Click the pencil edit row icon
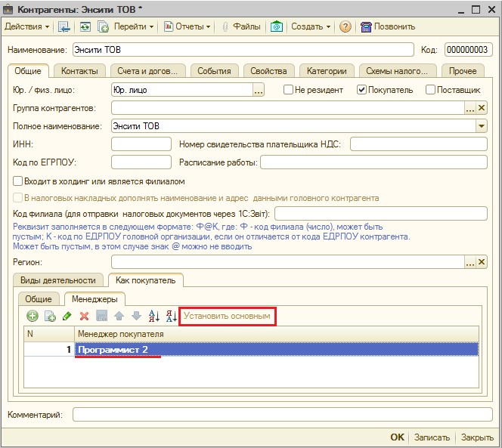The height and width of the screenshot is (448, 502). [x=67, y=316]
